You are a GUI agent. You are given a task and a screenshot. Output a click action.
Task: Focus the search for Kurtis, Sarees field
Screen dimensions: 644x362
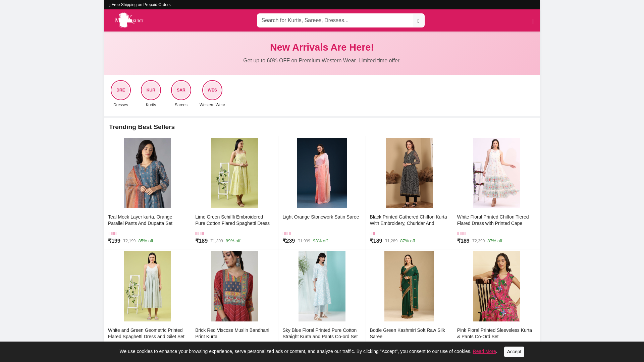click(x=335, y=20)
